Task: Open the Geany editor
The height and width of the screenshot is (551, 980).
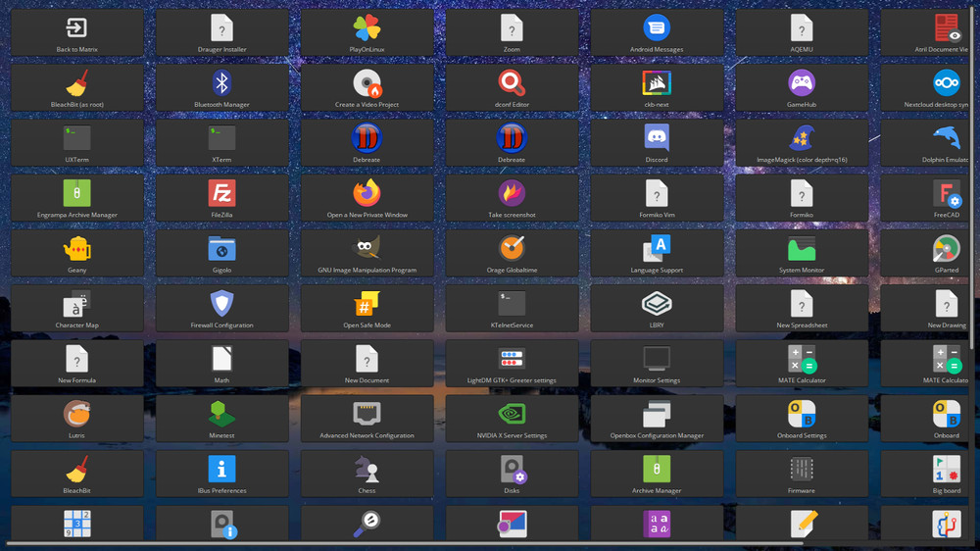Action: pos(76,253)
